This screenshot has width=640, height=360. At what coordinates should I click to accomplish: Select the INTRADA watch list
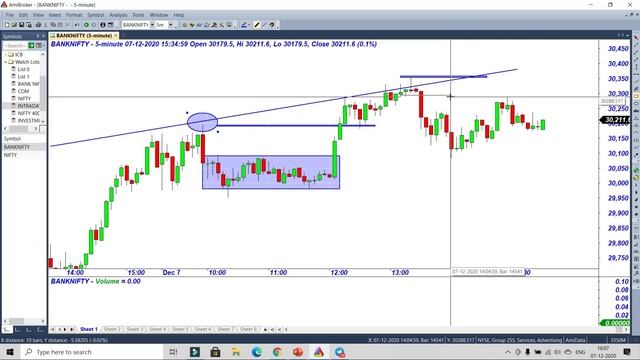click(28, 106)
